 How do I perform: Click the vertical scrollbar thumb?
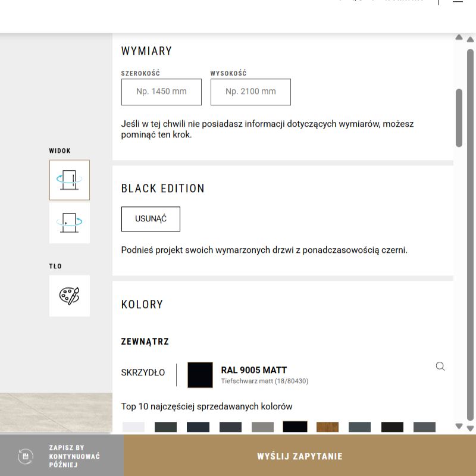point(459,116)
